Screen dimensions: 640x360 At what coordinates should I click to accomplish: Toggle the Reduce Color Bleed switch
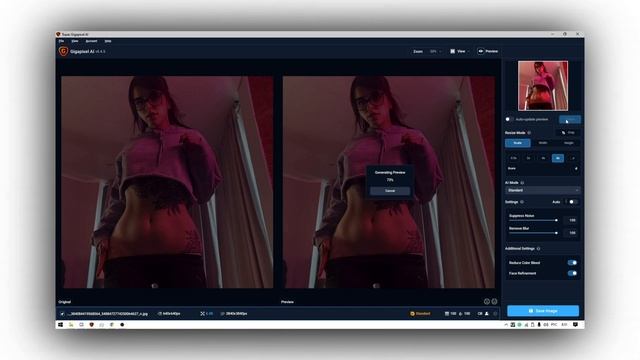click(572, 263)
